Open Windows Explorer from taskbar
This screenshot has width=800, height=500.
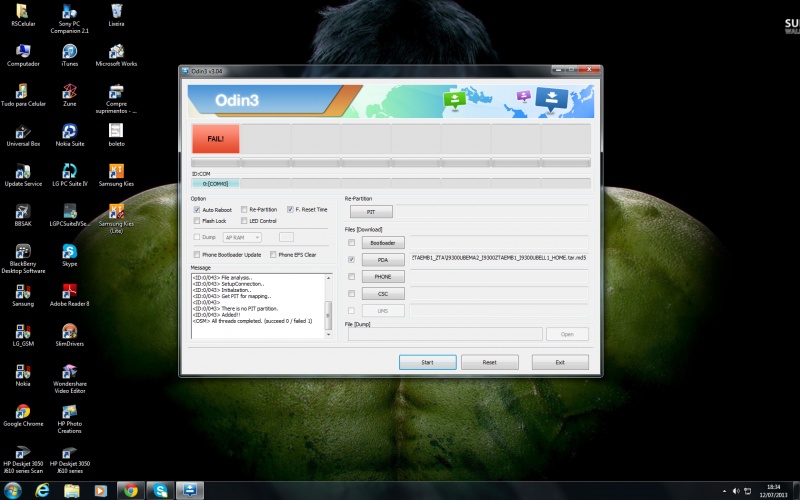coord(72,490)
